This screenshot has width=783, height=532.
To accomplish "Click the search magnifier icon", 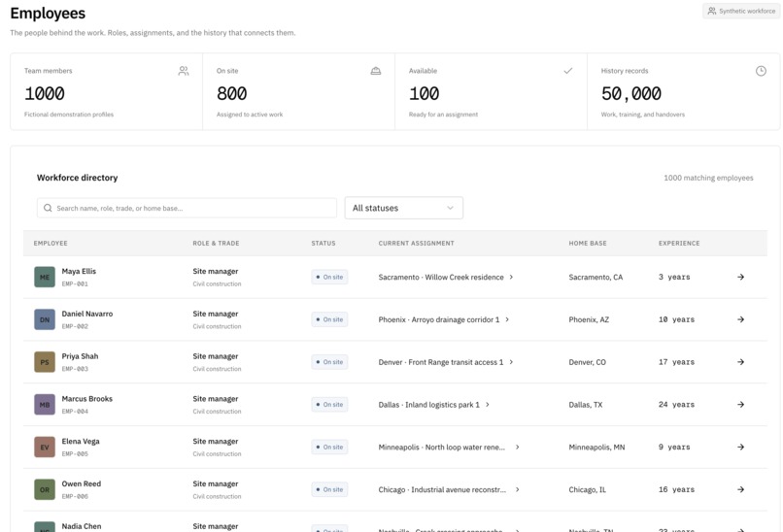I will [x=48, y=208].
